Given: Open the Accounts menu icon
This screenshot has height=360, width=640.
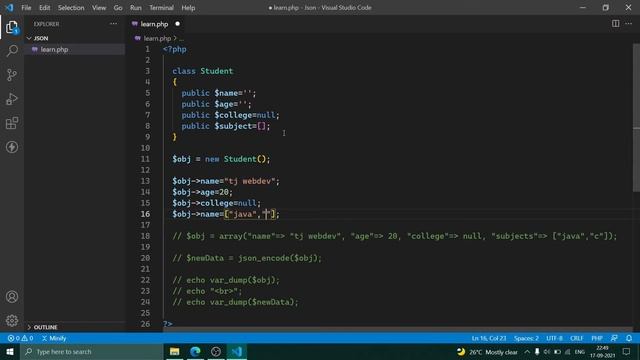Looking at the screenshot, I should 12,297.
